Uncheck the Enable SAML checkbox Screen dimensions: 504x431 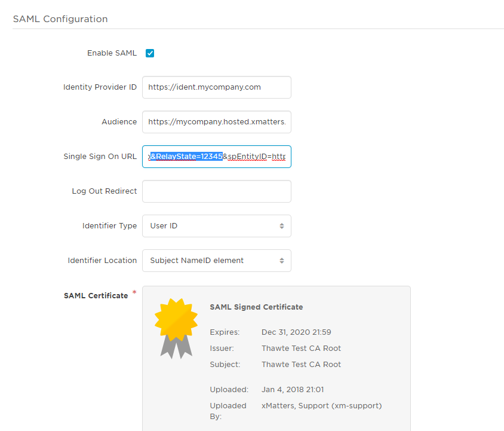pos(150,53)
